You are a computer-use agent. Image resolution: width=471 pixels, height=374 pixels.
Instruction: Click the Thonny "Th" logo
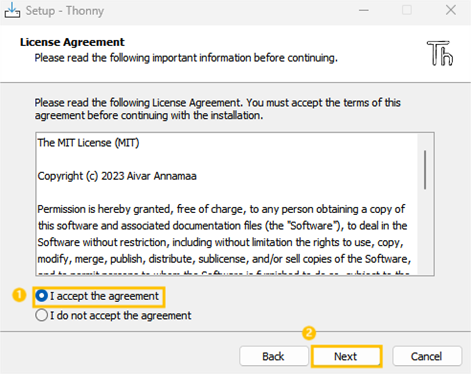tap(440, 53)
